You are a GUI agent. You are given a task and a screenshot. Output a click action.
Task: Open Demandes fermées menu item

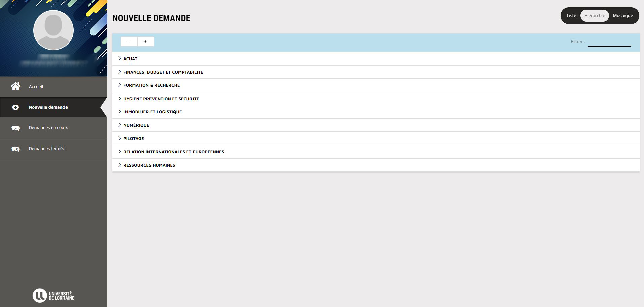pyautogui.click(x=48, y=149)
